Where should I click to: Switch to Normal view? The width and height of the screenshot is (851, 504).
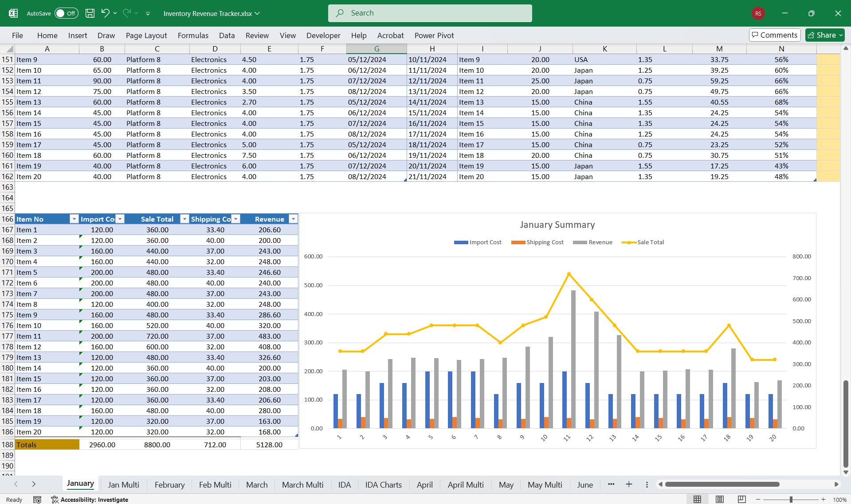(697, 499)
